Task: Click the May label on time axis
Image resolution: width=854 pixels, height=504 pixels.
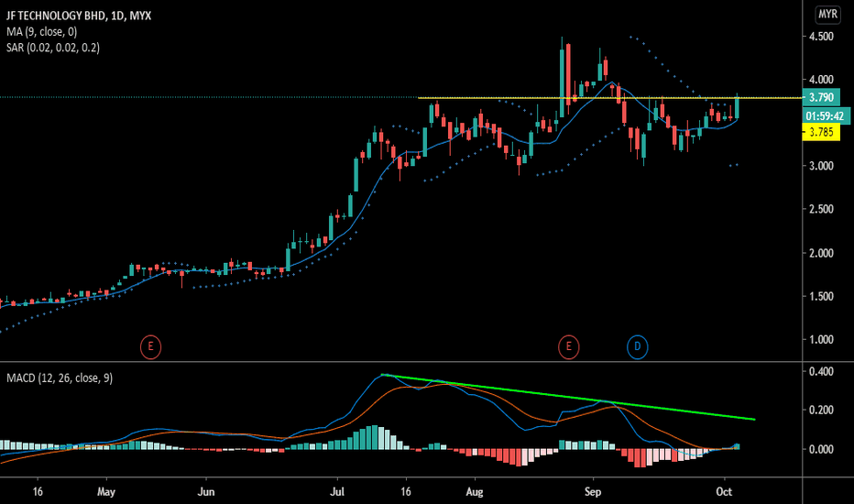Action: point(106,491)
